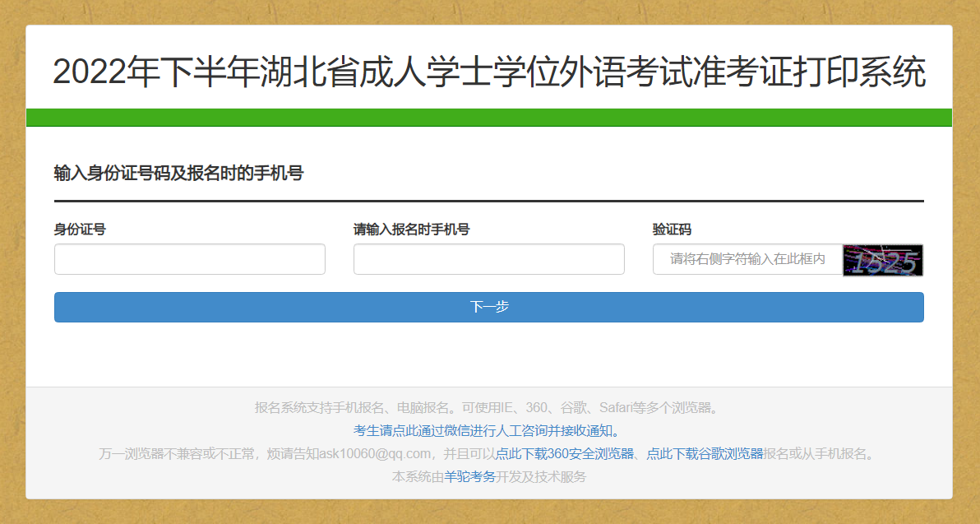Open the 微信人工咨询 notification link
980x524 pixels.
point(484,430)
